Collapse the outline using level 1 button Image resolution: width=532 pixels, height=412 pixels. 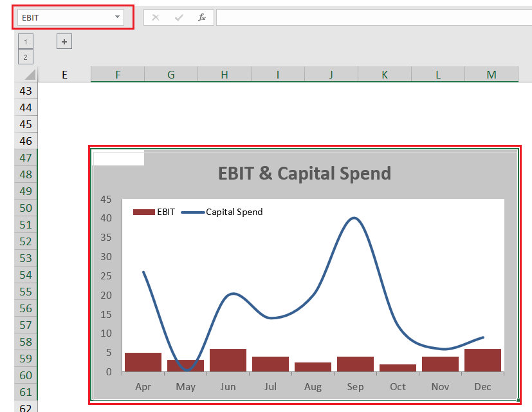coord(25,41)
